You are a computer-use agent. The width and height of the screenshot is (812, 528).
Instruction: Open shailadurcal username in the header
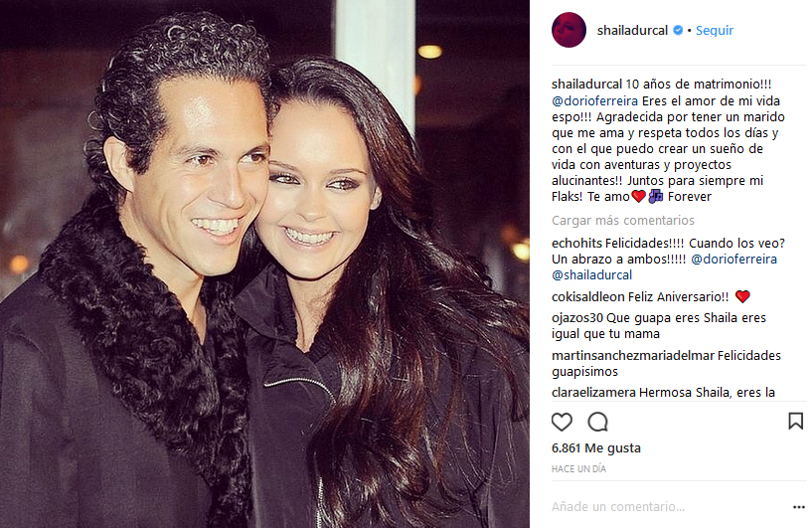[632, 31]
